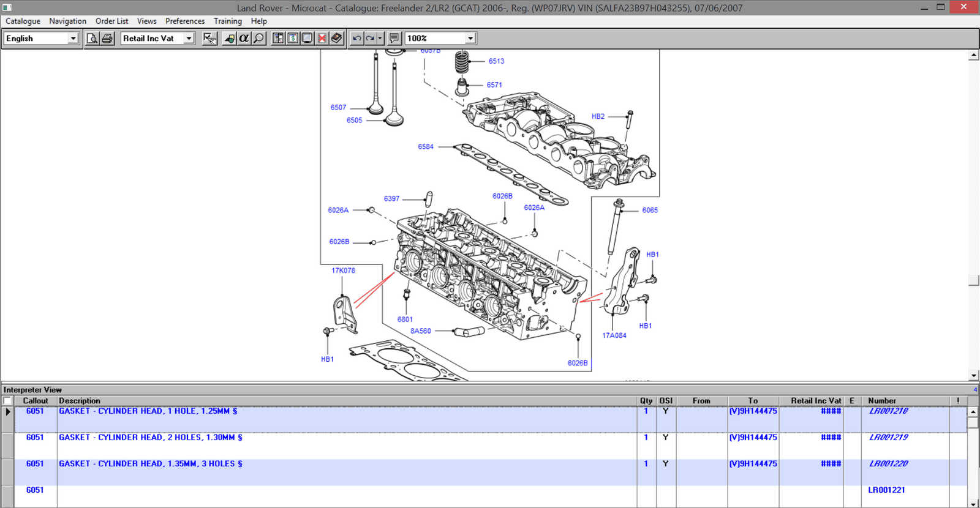
Task: Click the red X toolbar icon
Action: 322,39
